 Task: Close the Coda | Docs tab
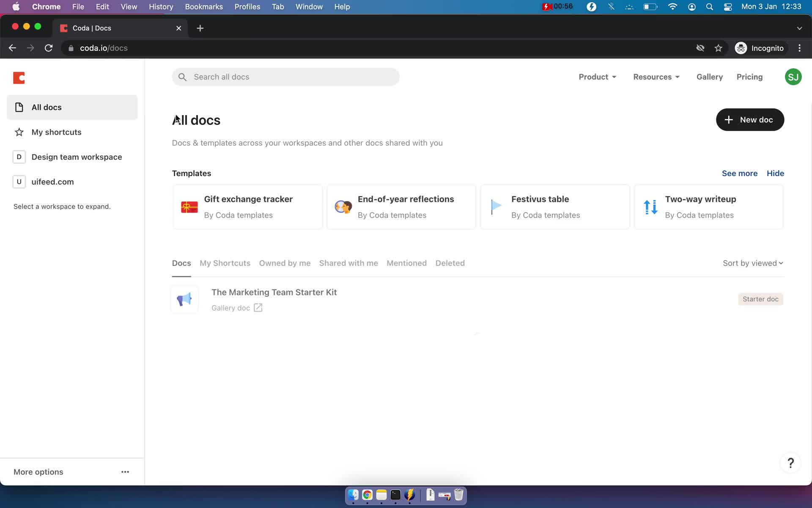(x=178, y=28)
